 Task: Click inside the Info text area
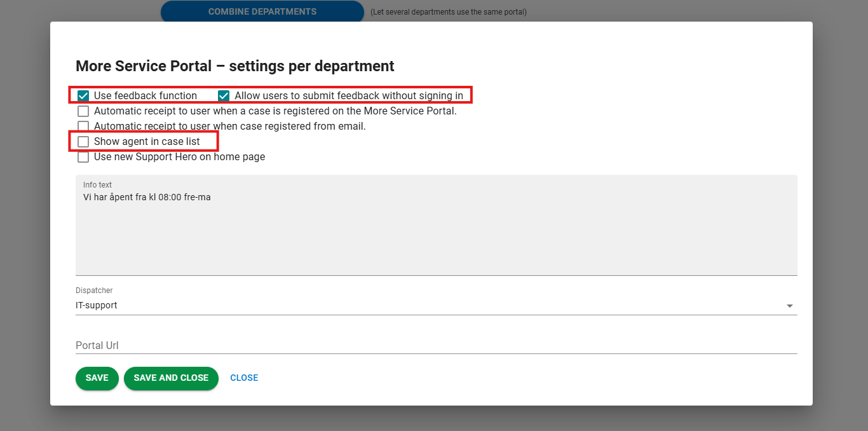(436, 235)
